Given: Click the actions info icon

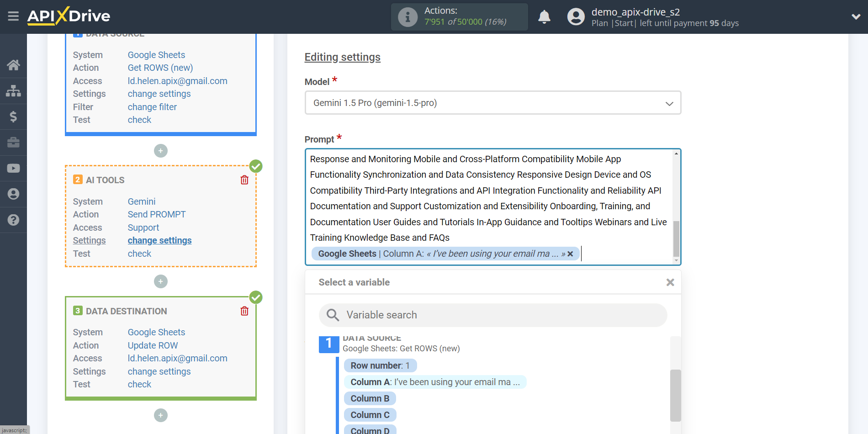Looking at the screenshot, I should click(408, 17).
